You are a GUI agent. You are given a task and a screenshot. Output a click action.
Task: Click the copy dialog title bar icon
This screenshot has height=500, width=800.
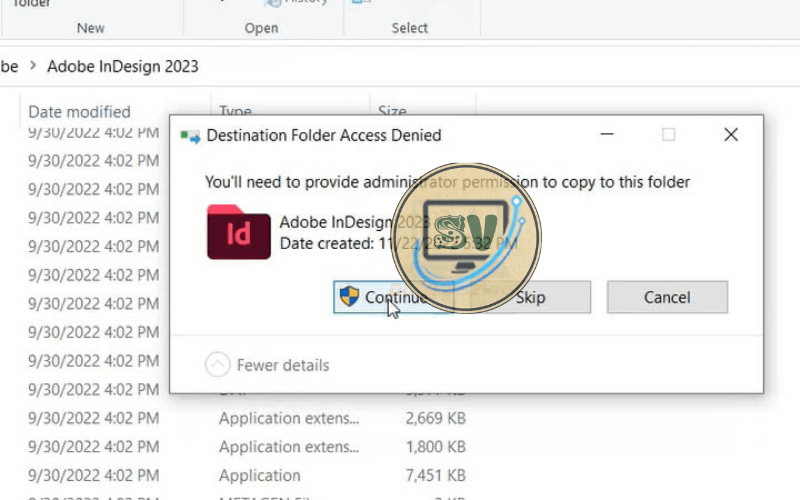(190, 136)
